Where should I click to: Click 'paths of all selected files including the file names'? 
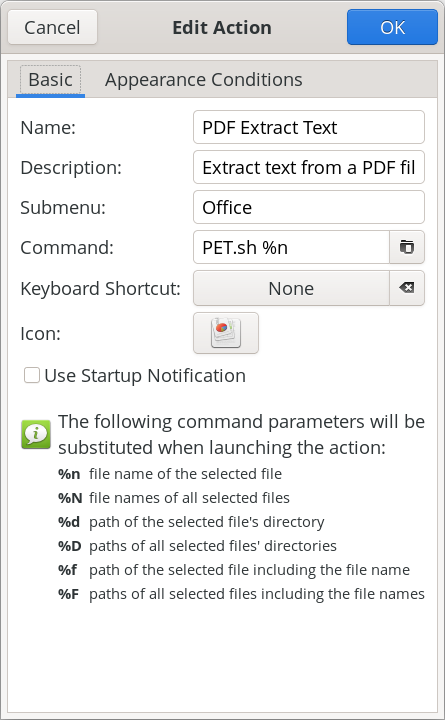tap(257, 594)
